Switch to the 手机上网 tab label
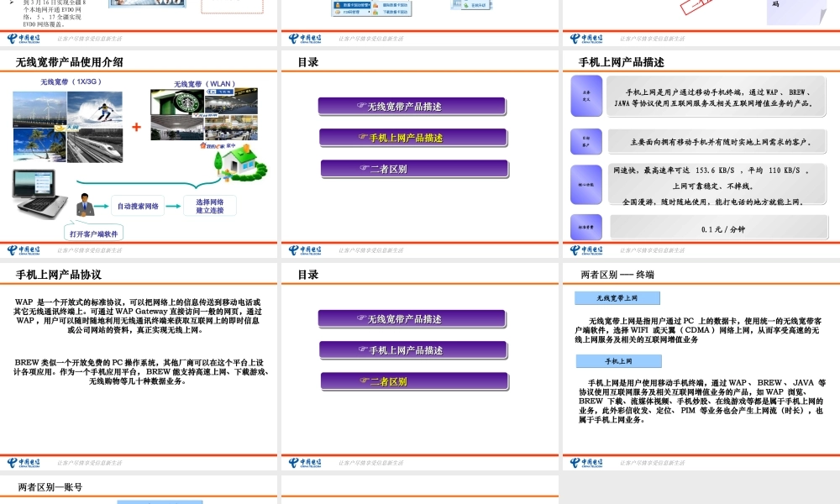 coord(618,361)
